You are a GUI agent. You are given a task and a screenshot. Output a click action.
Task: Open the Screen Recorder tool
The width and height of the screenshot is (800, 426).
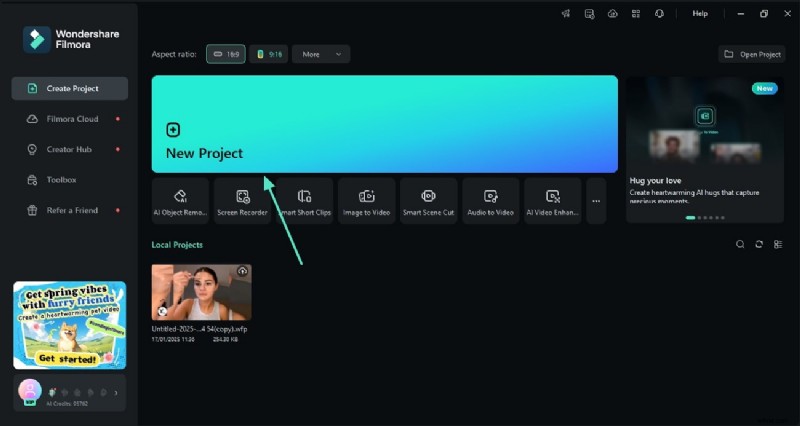[242, 201]
